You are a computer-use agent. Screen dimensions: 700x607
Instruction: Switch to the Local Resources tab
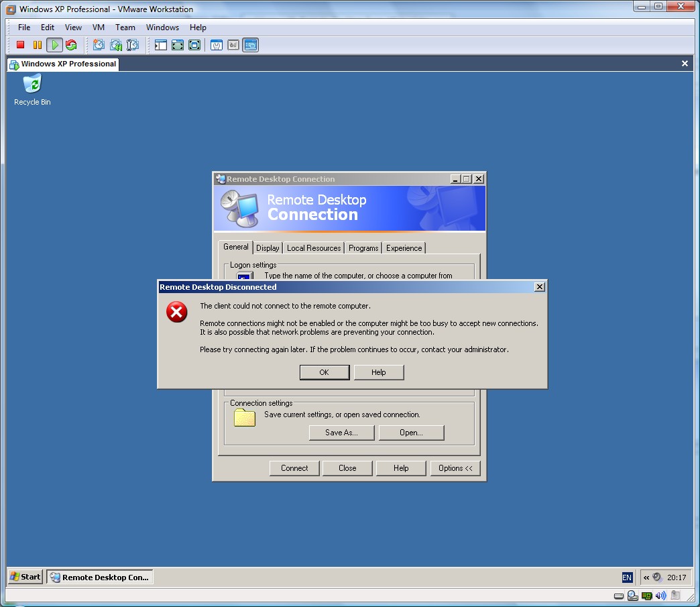313,248
